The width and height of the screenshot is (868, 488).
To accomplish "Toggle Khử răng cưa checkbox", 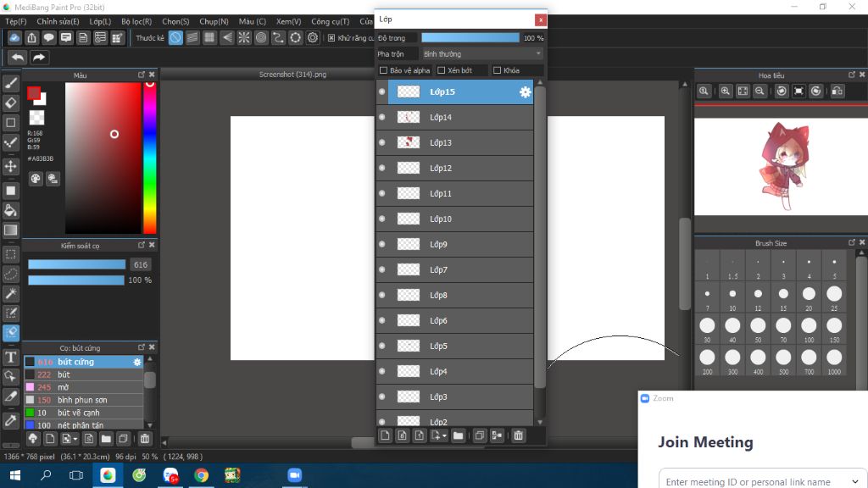I will click(x=331, y=37).
